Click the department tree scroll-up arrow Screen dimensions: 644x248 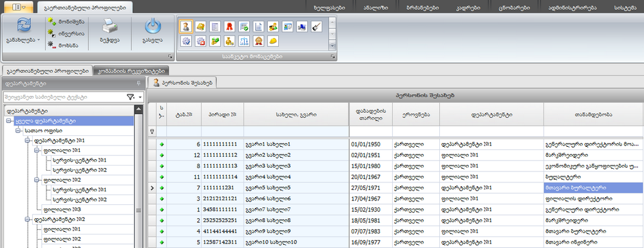coord(138,110)
